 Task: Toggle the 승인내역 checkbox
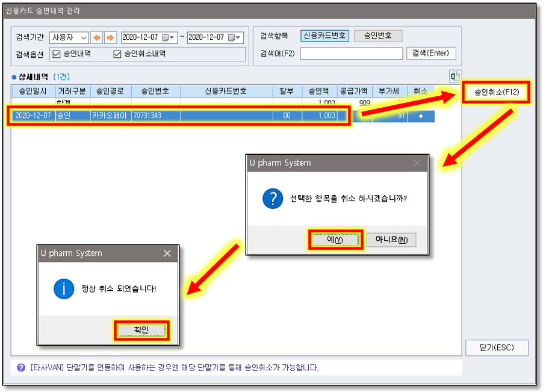[x=57, y=54]
